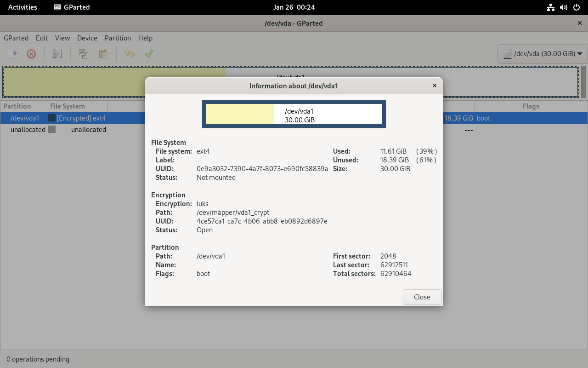Click the Flags column header
The height and width of the screenshot is (368, 588).
[531, 106]
